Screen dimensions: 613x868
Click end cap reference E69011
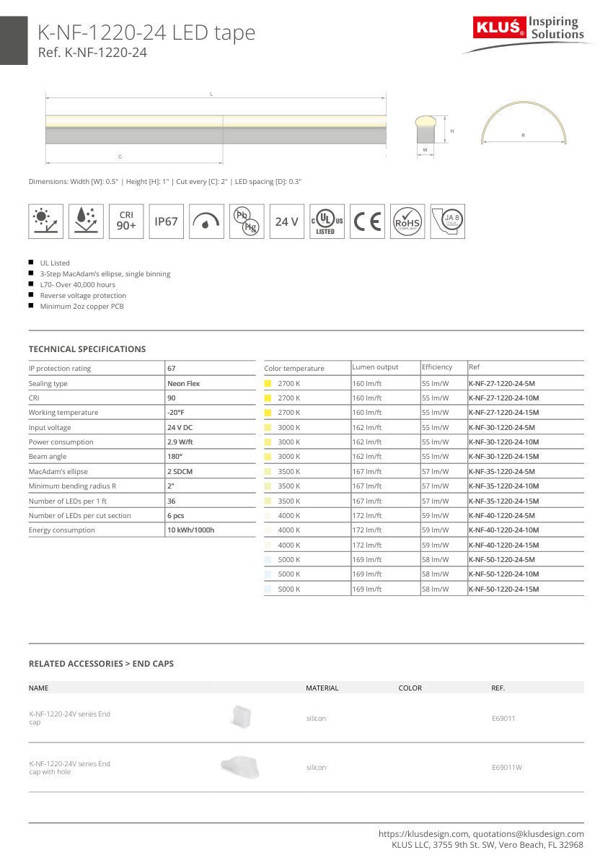(x=503, y=718)
